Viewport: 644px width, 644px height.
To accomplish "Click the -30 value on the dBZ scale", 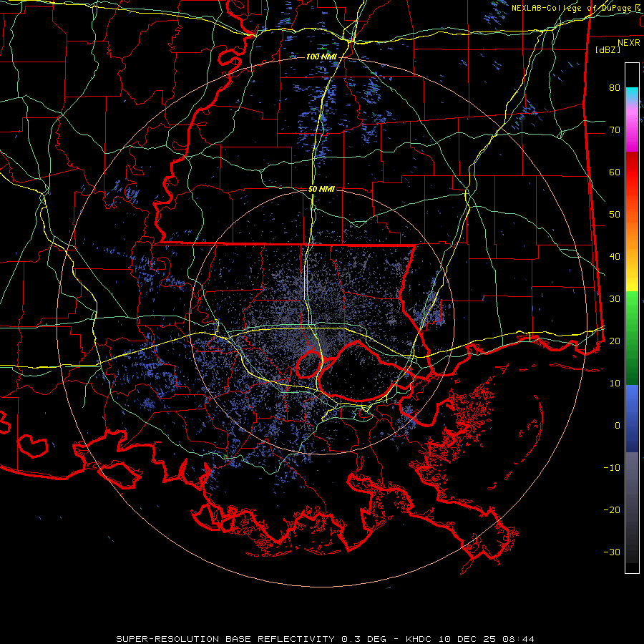I will (612, 552).
